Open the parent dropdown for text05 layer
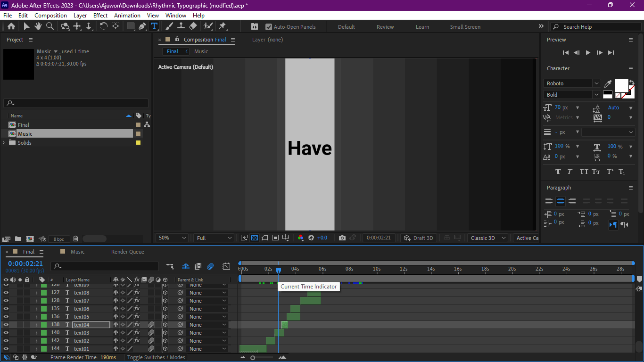 pyautogui.click(x=207, y=317)
